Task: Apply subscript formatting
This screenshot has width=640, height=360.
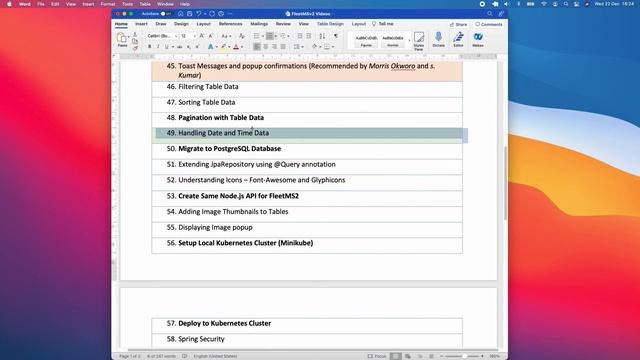Action: (189, 47)
